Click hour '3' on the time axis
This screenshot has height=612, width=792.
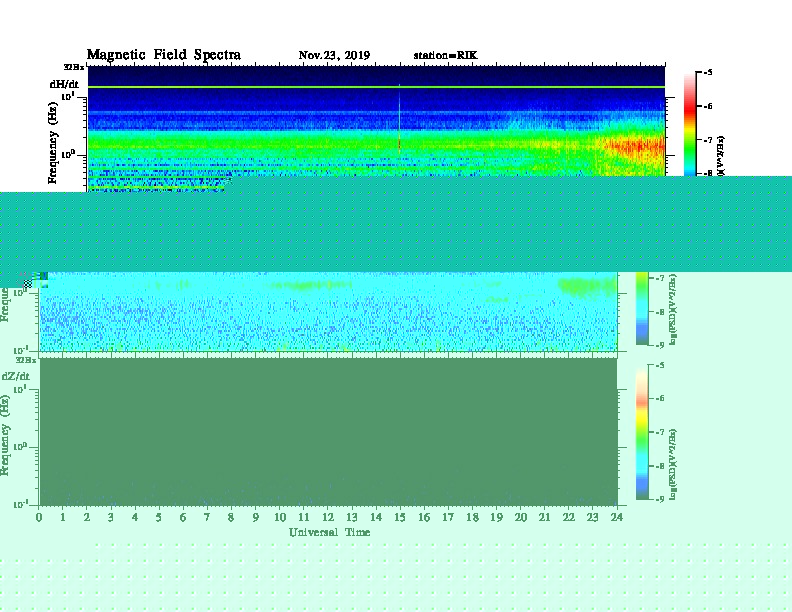111,517
